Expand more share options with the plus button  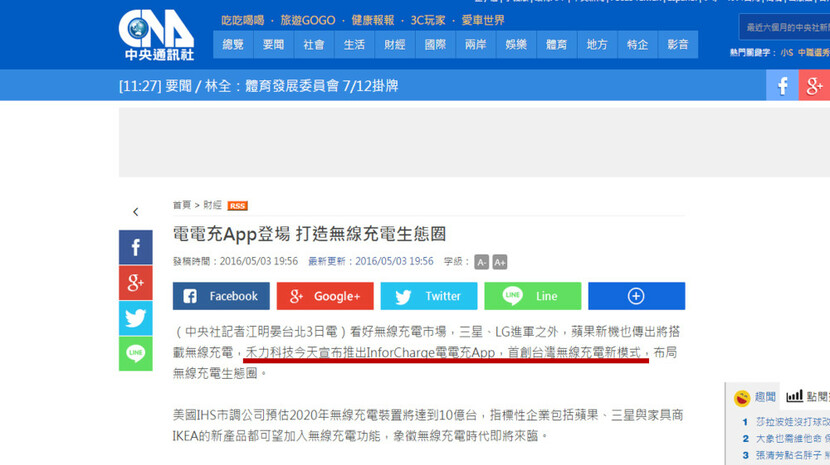click(x=636, y=296)
